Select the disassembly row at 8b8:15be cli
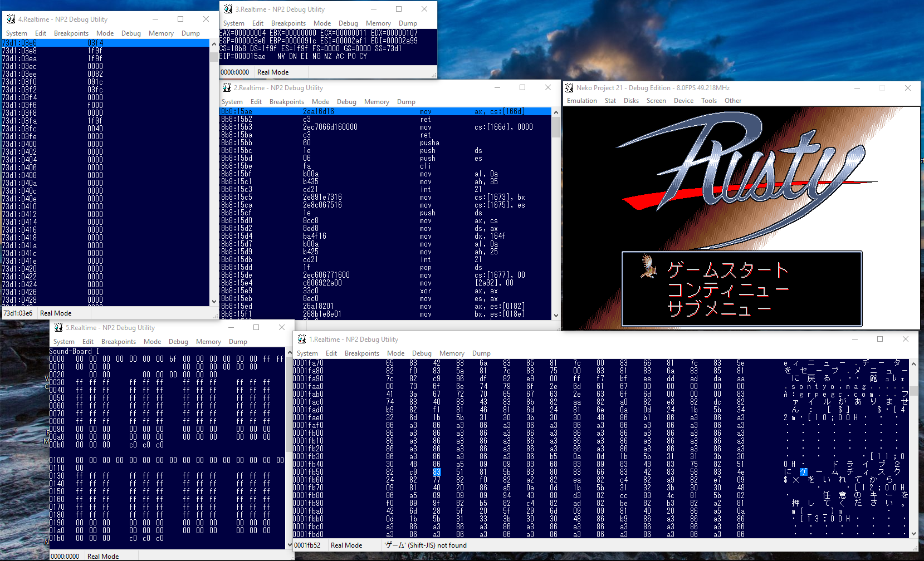 tap(385, 166)
